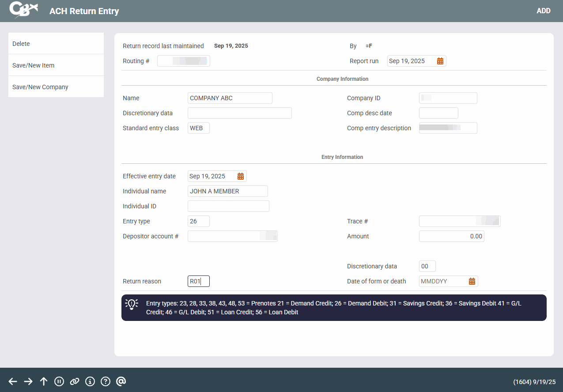Click the Amount input field
The height and width of the screenshot is (392, 563).
451,236
